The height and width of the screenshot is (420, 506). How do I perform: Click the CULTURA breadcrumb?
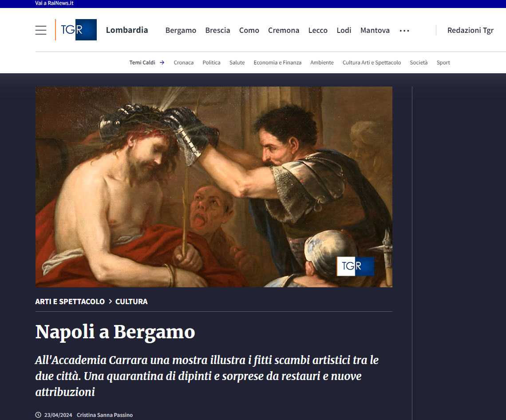click(131, 301)
